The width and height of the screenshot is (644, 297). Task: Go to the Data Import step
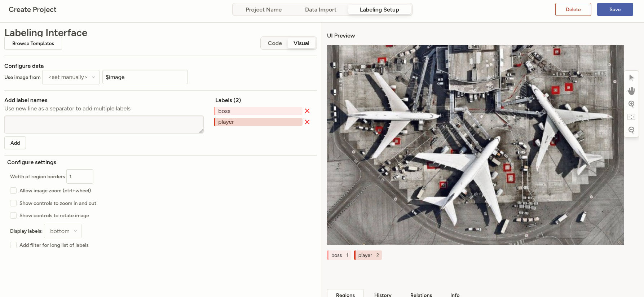tap(321, 10)
